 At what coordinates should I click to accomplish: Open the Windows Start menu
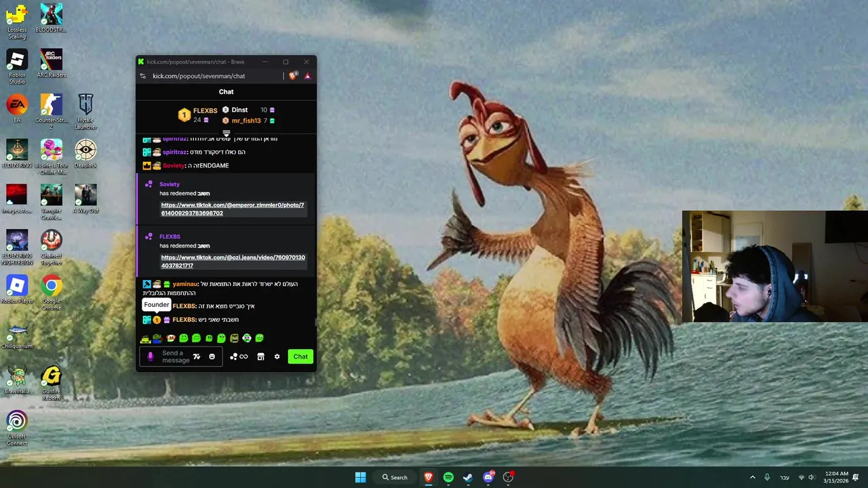(361, 477)
